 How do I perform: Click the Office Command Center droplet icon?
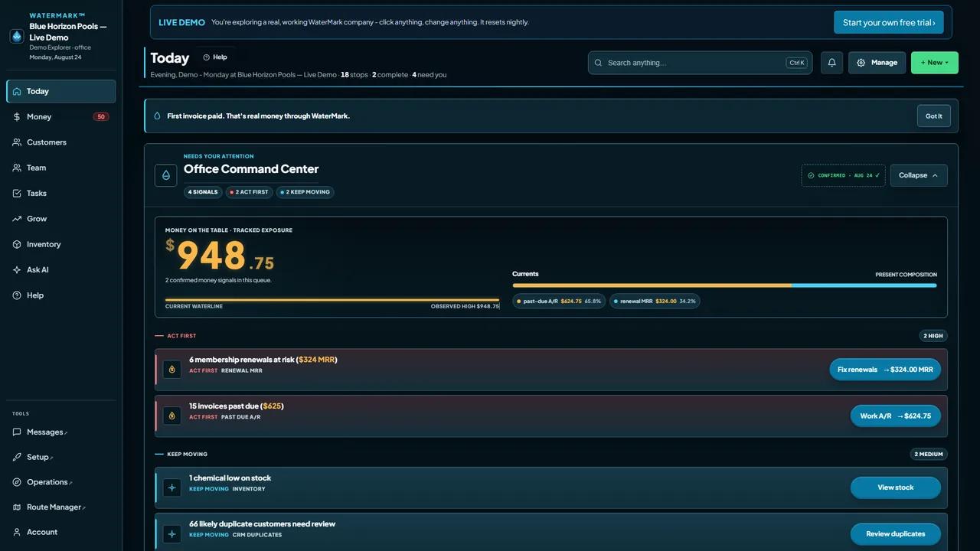(x=166, y=175)
